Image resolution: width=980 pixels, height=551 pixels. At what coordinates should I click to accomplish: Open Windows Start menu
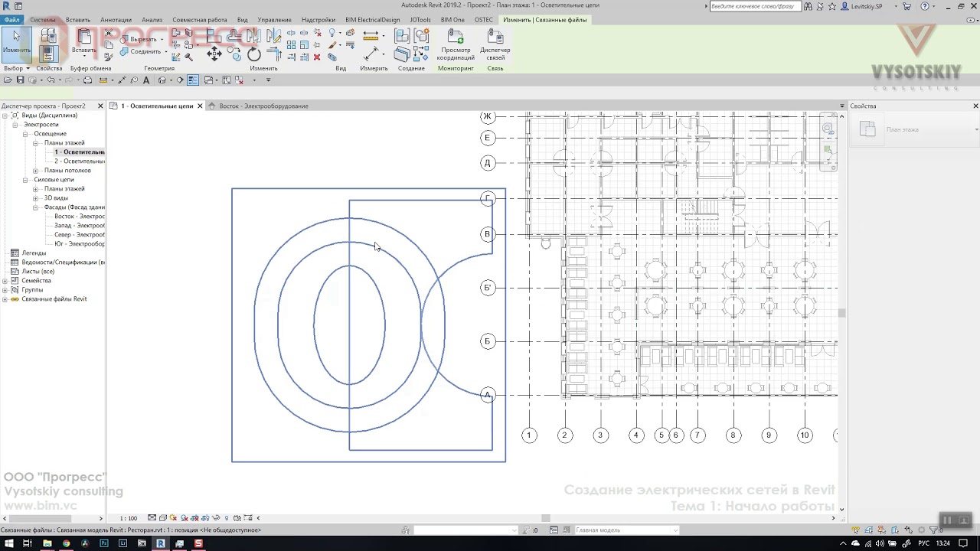tap(8, 543)
